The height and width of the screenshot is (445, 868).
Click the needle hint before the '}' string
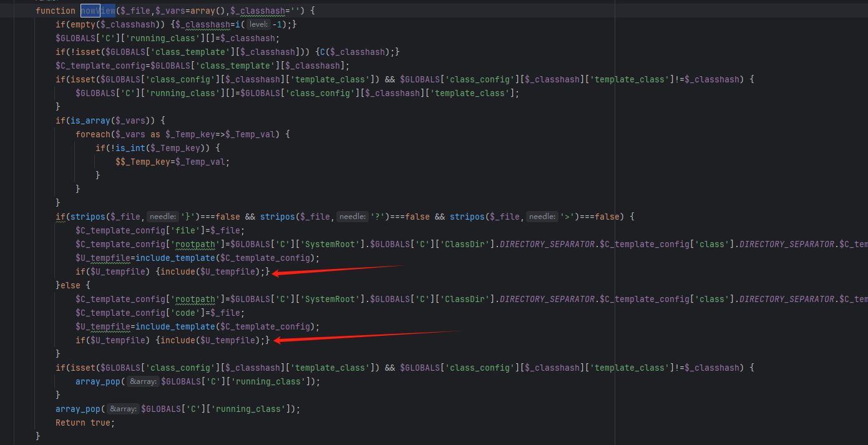click(x=163, y=217)
